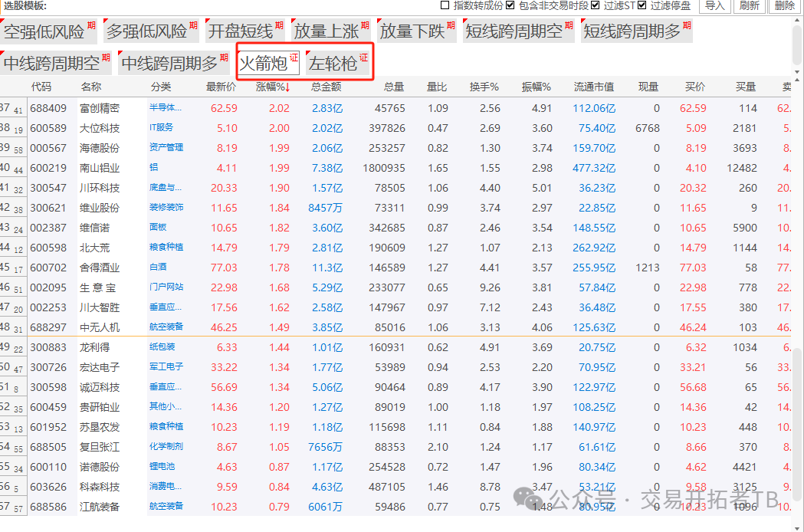
Task: Click the stock list scrollbar thumb
Action: tap(797, 424)
